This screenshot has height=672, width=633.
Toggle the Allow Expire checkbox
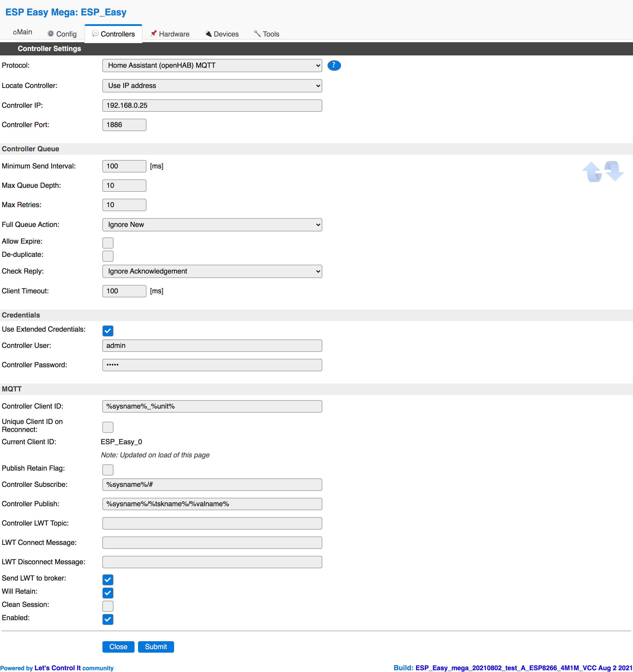[x=108, y=243]
